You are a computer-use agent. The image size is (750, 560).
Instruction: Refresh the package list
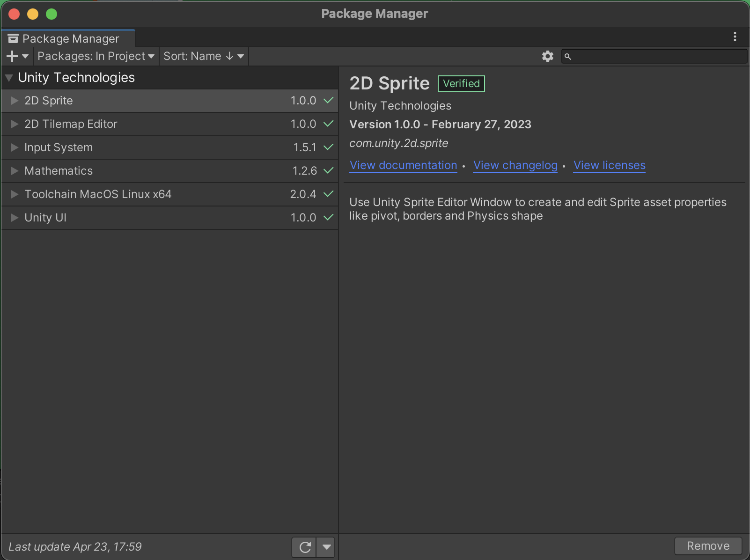pyautogui.click(x=304, y=547)
